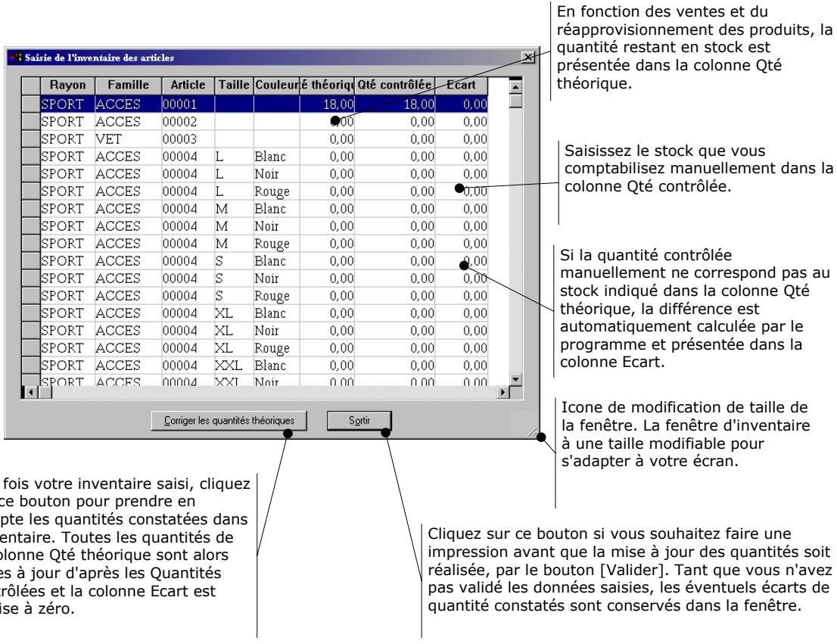Click Ecart cell of the VET row
The image size is (837, 644).
pyautogui.click(x=461, y=138)
